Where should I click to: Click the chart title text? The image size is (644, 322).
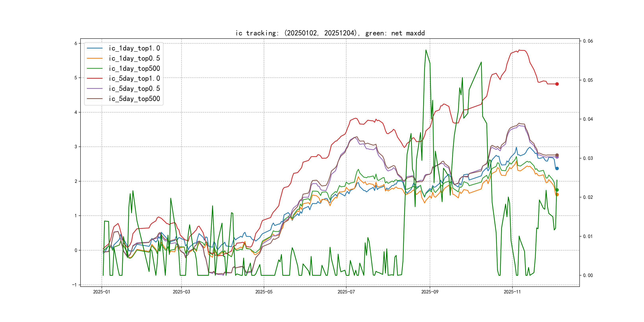330,33
